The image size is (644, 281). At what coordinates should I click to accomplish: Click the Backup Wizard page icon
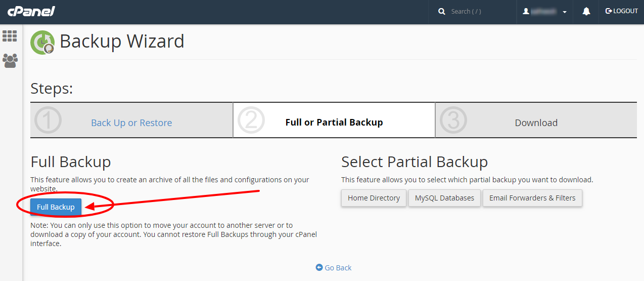tap(43, 42)
